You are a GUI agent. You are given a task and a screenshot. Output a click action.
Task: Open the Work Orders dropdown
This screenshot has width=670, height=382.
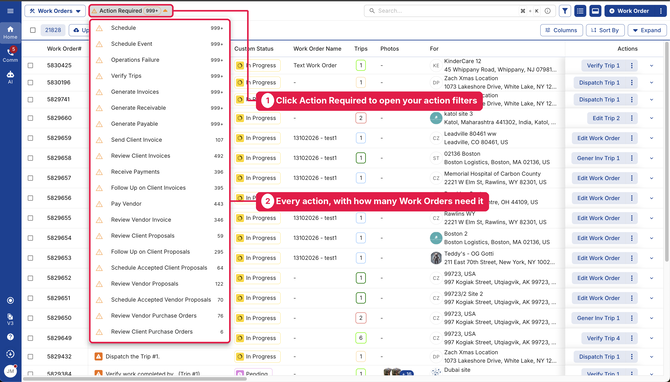[x=55, y=11]
